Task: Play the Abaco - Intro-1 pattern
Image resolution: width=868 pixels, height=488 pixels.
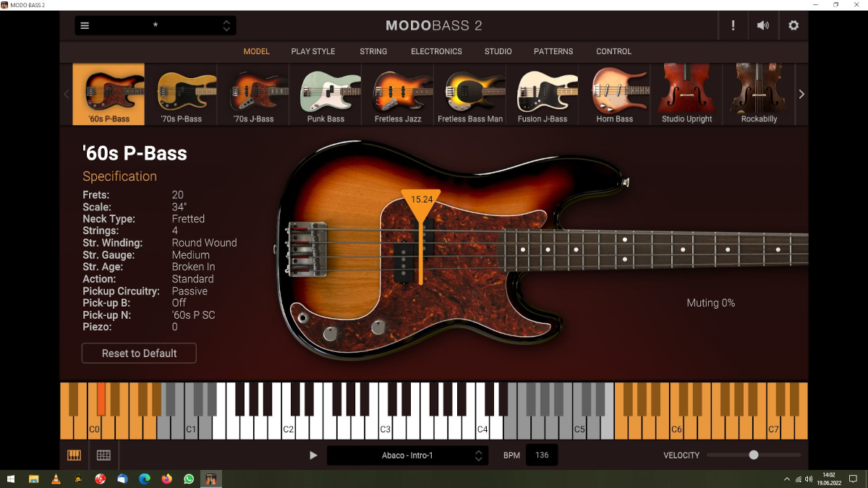Action: (313, 455)
